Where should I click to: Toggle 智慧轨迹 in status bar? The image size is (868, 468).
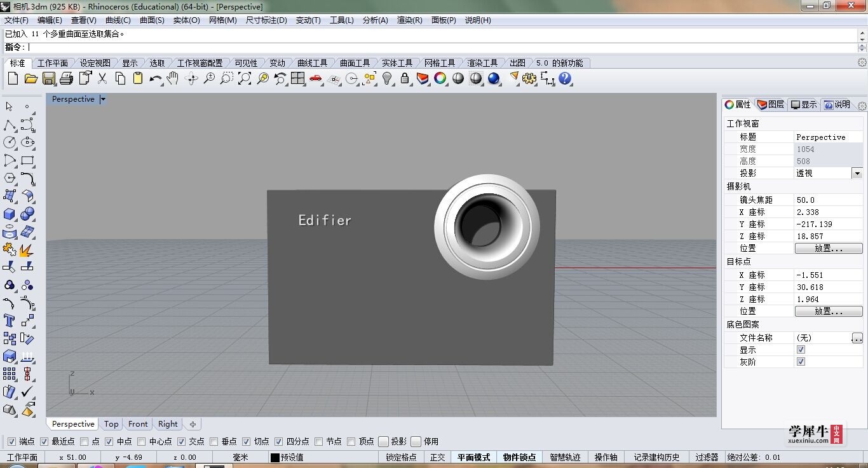pyautogui.click(x=565, y=457)
